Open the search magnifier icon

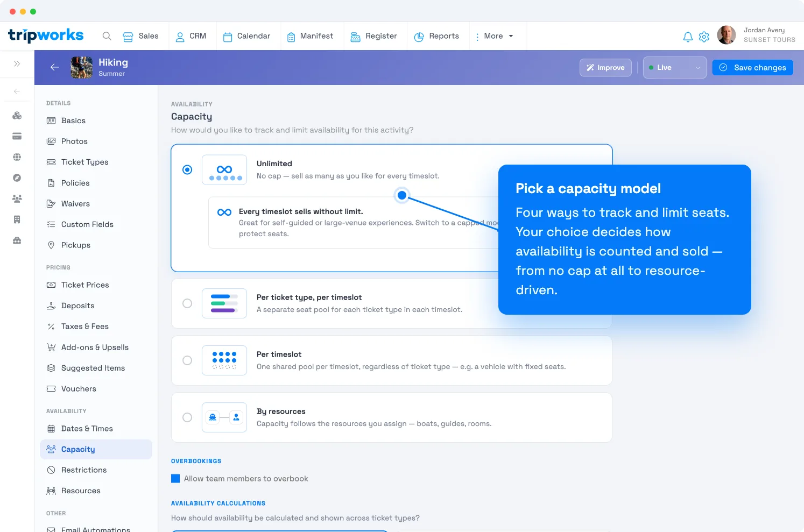click(107, 36)
